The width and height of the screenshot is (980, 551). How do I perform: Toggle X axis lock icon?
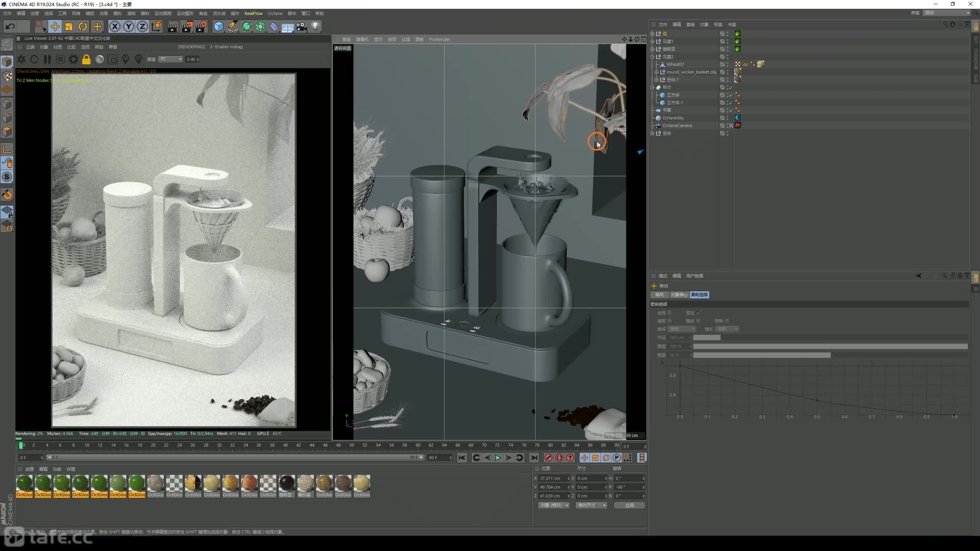(115, 26)
